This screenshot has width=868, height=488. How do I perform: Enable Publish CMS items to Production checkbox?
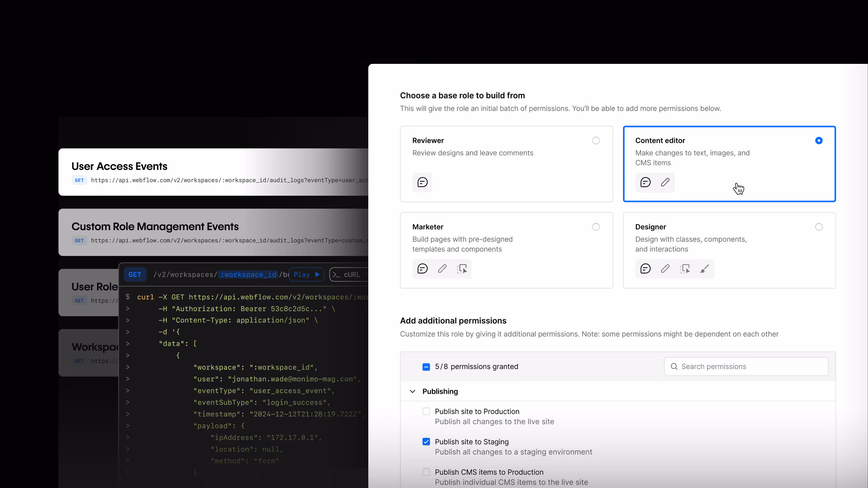(426, 472)
